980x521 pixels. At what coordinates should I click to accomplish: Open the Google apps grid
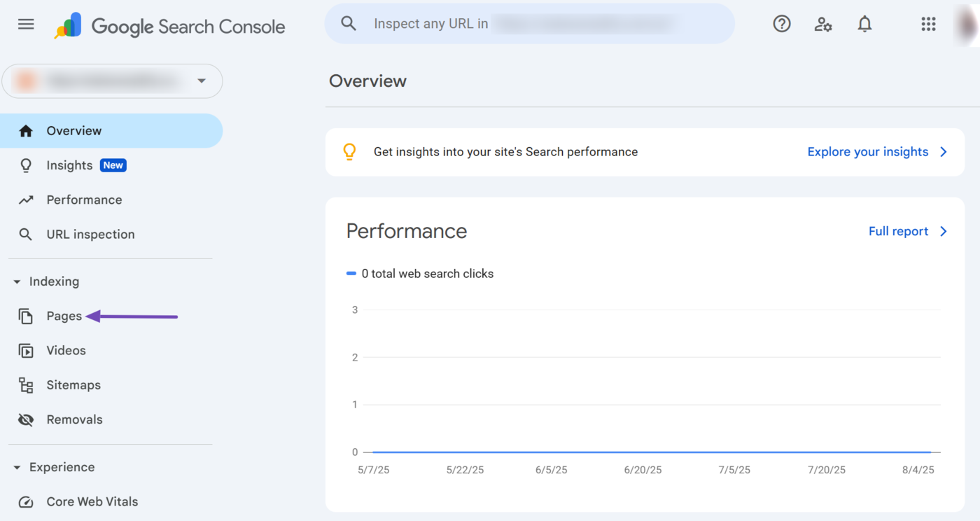pyautogui.click(x=928, y=25)
